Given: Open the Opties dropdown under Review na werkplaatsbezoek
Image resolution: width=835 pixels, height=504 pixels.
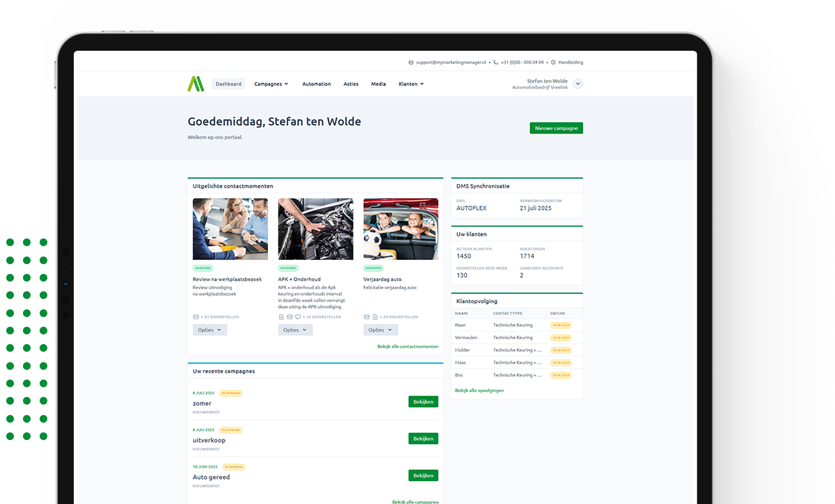Looking at the screenshot, I should tap(209, 329).
